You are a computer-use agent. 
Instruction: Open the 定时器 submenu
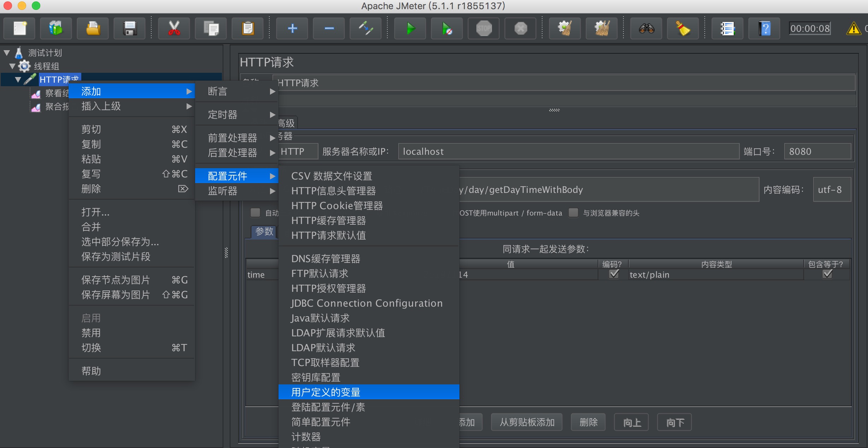236,114
